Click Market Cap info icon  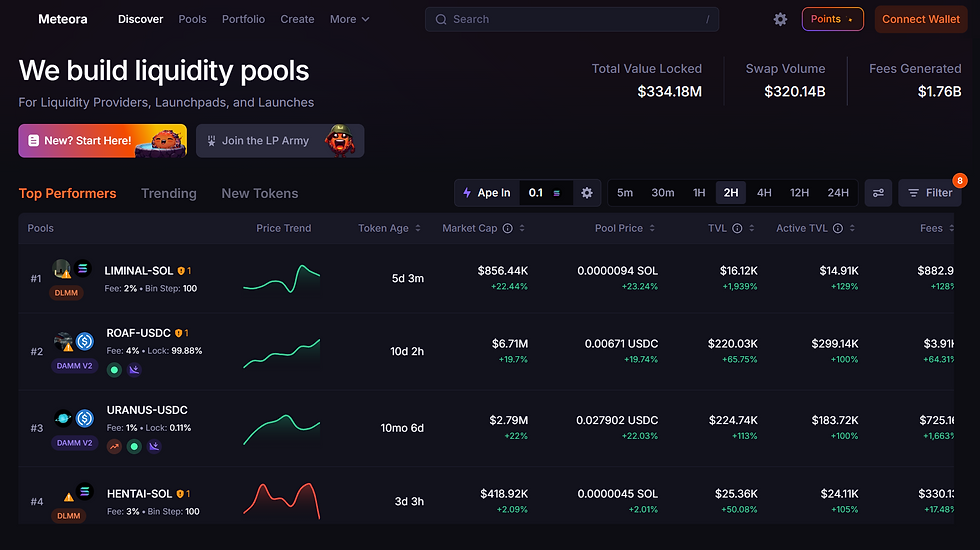[x=508, y=229]
